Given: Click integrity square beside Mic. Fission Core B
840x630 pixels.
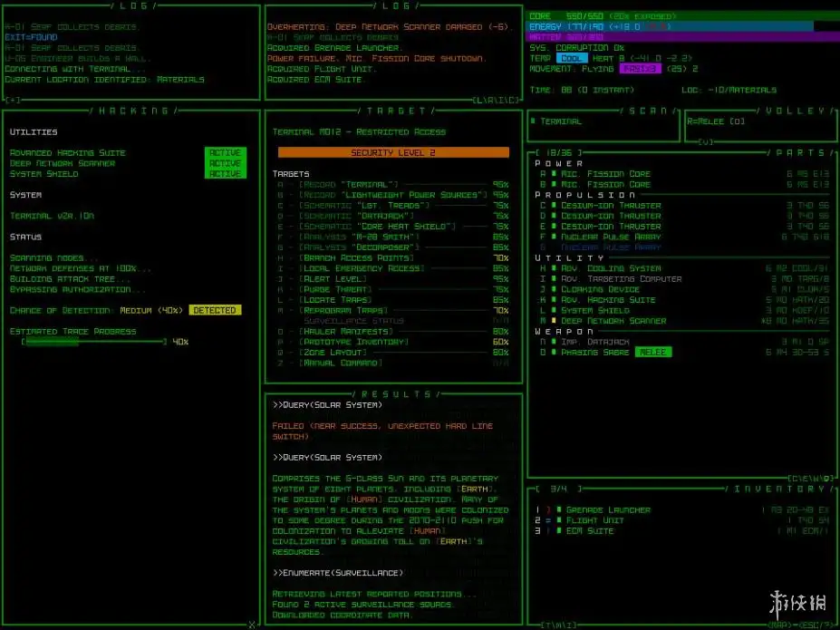Looking at the screenshot, I should pos(554,184).
